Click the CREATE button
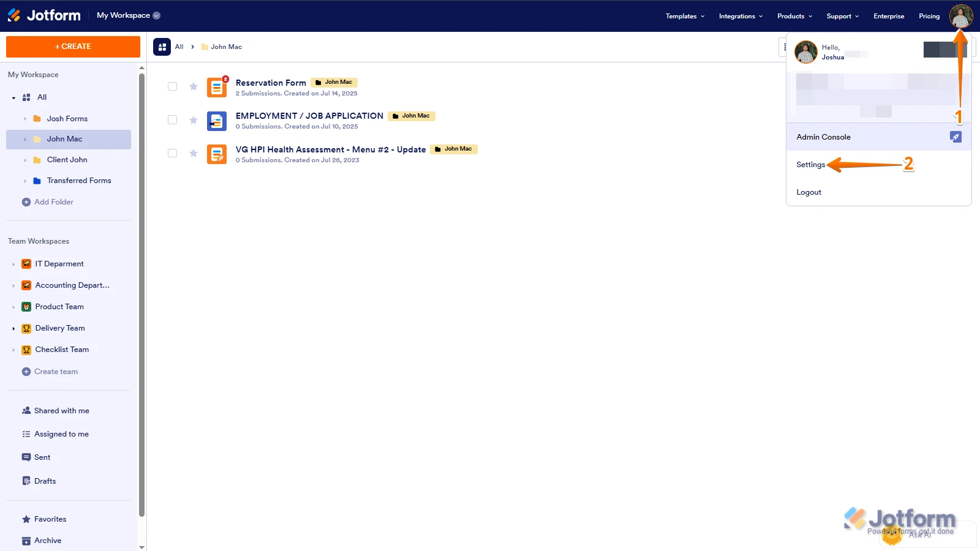The height and width of the screenshot is (551, 980). point(73,46)
